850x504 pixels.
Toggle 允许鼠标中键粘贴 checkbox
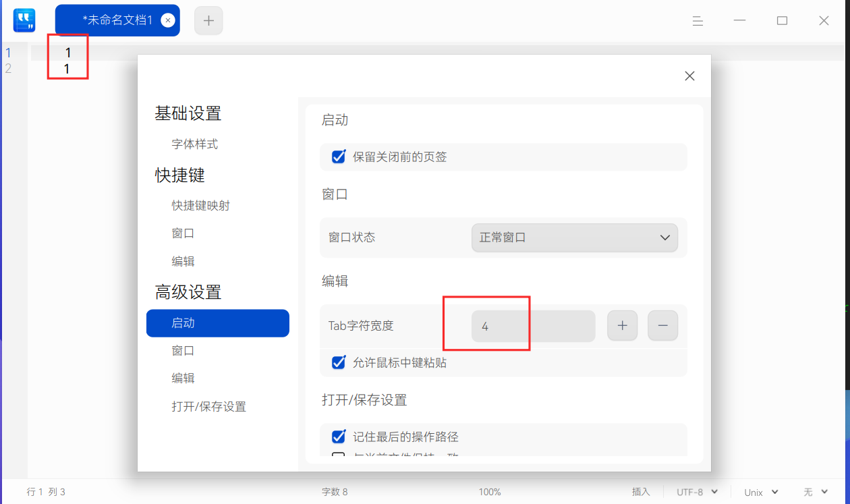coord(339,362)
